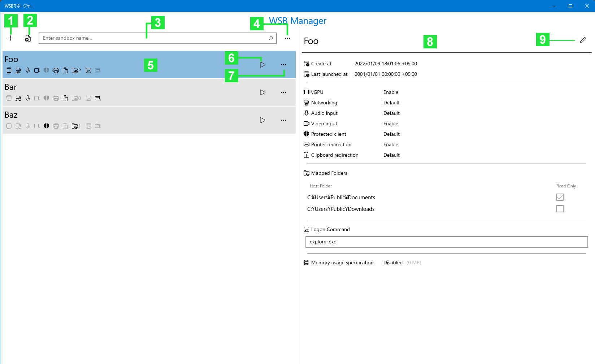This screenshot has height=364, width=595.
Task: Open the Baz row more options menu
Action: point(283,120)
